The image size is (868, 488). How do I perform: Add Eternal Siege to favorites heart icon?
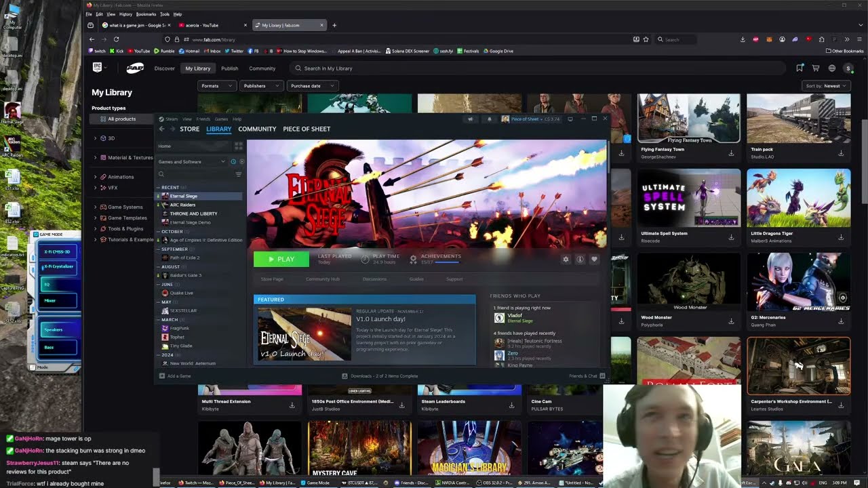click(x=594, y=259)
